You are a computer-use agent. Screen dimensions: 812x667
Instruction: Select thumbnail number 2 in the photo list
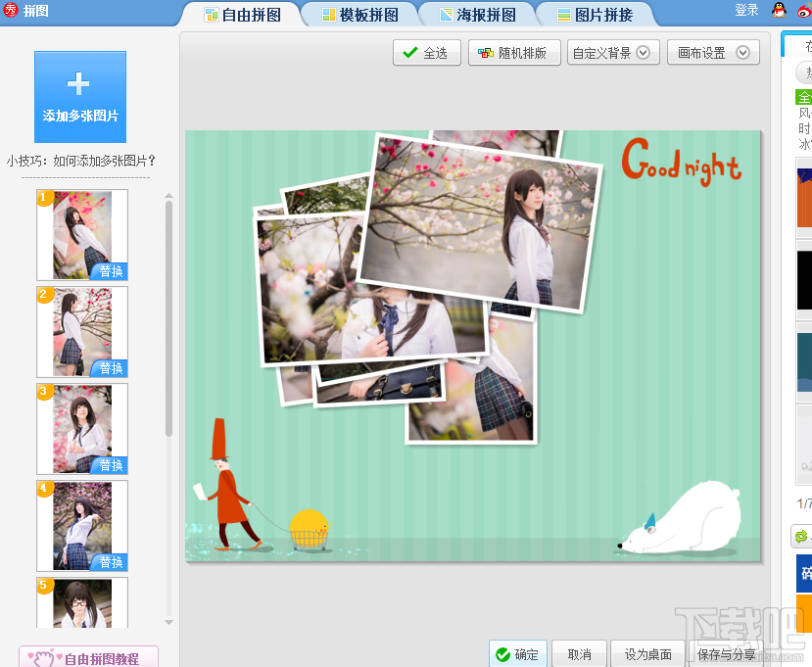pyautogui.click(x=82, y=332)
